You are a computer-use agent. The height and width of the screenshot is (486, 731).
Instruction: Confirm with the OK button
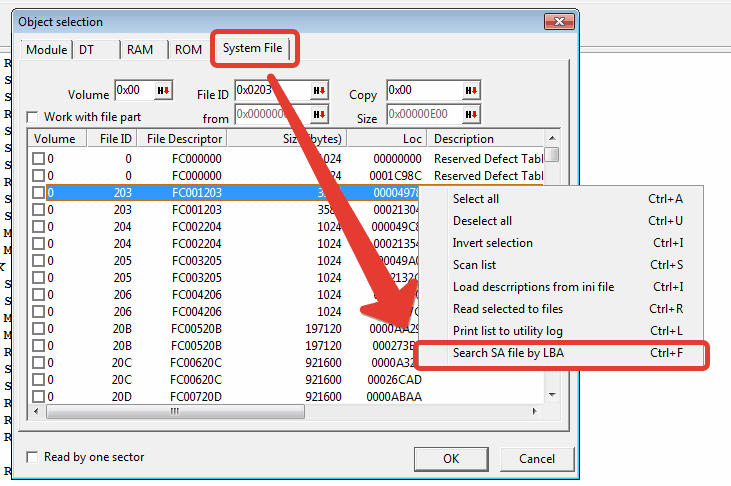click(451, 459)
